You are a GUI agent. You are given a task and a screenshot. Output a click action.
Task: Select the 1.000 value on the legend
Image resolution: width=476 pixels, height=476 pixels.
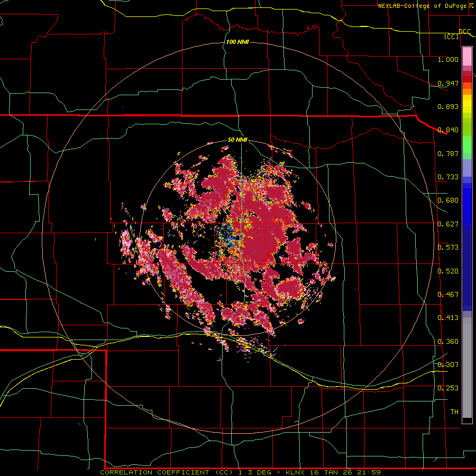click(448, 59)
